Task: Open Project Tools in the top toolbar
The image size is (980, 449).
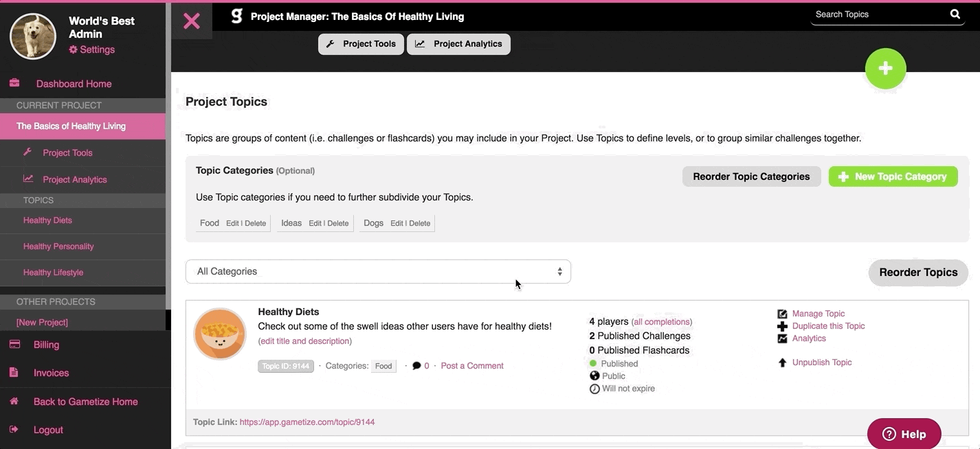Action: point(361,44)
